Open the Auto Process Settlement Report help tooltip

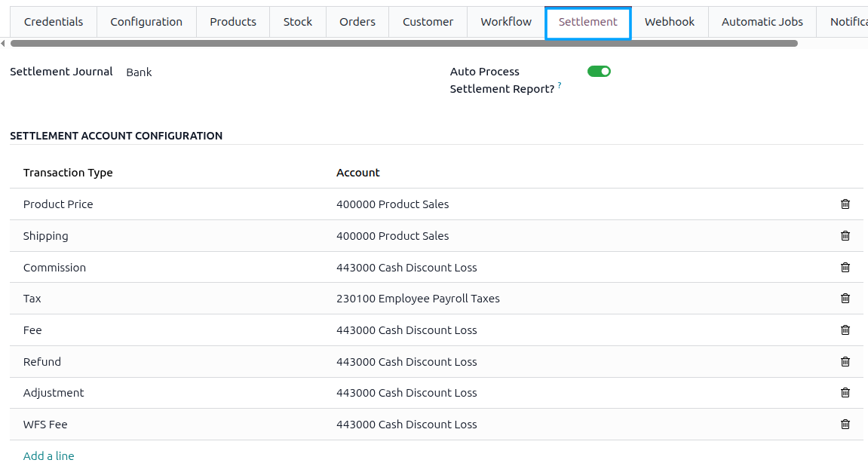[560, 85]
